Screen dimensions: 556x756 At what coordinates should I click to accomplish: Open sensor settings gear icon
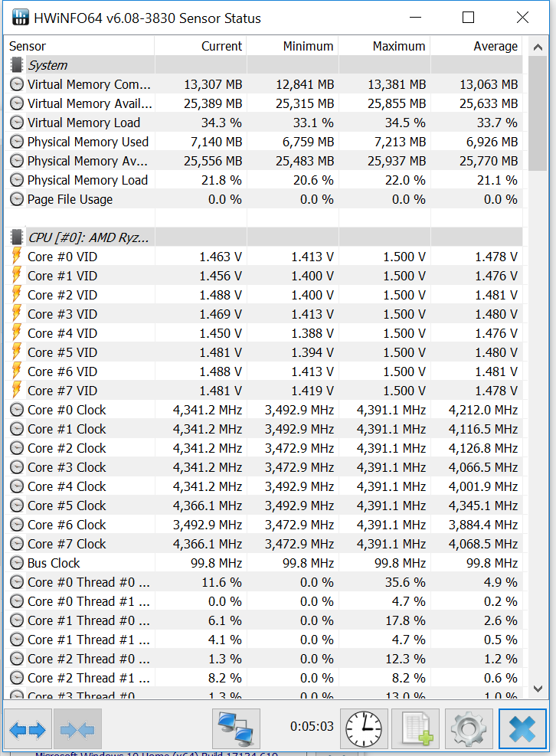click(468, 729)
